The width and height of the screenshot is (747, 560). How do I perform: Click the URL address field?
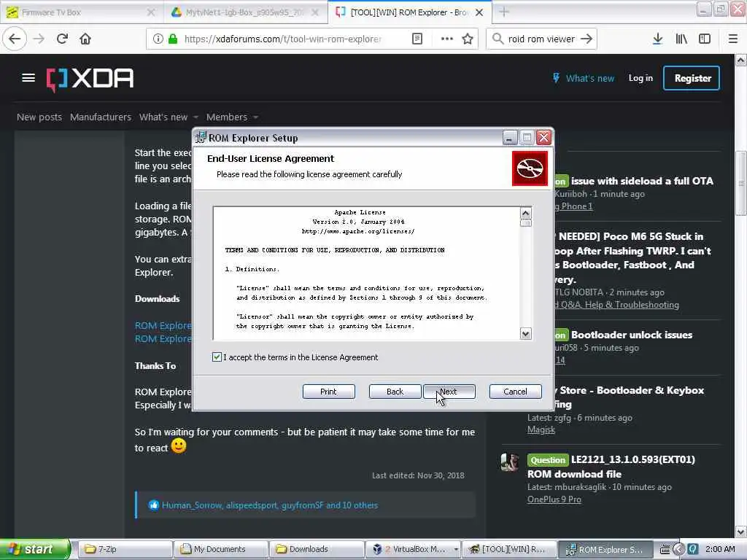tap(283, 39)
